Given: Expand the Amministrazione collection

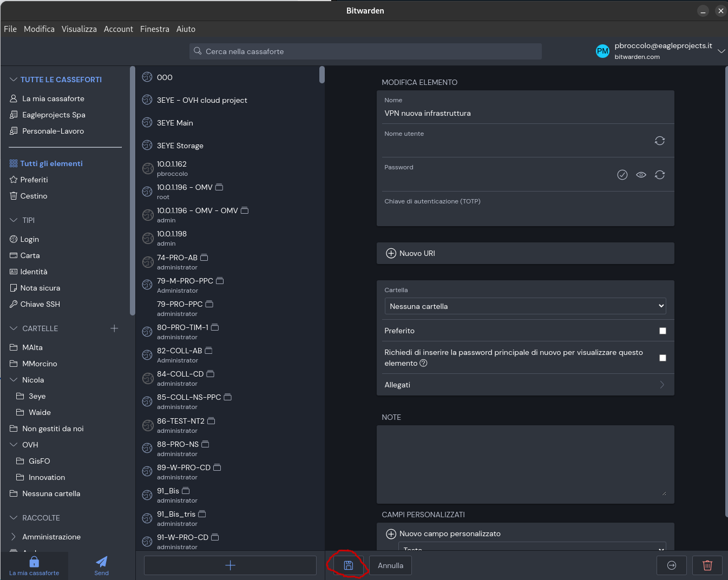Looking at the screenshot, I should pos(14,537).
